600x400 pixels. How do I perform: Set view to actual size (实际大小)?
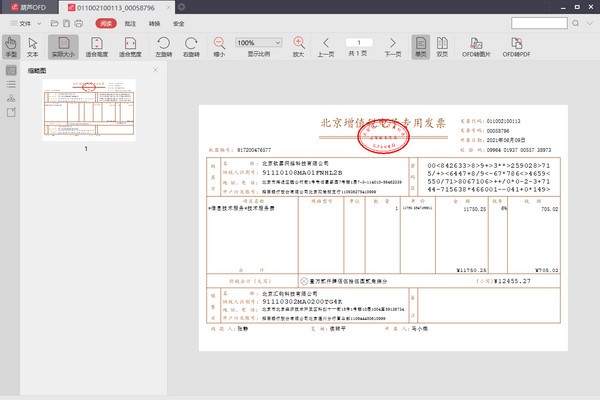[x=62, y=47]
